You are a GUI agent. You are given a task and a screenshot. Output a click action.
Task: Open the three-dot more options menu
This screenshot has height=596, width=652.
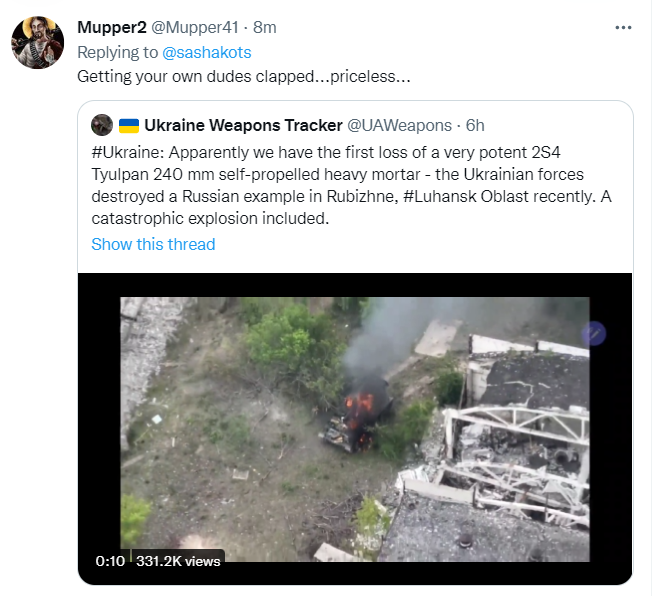[623, 28]
